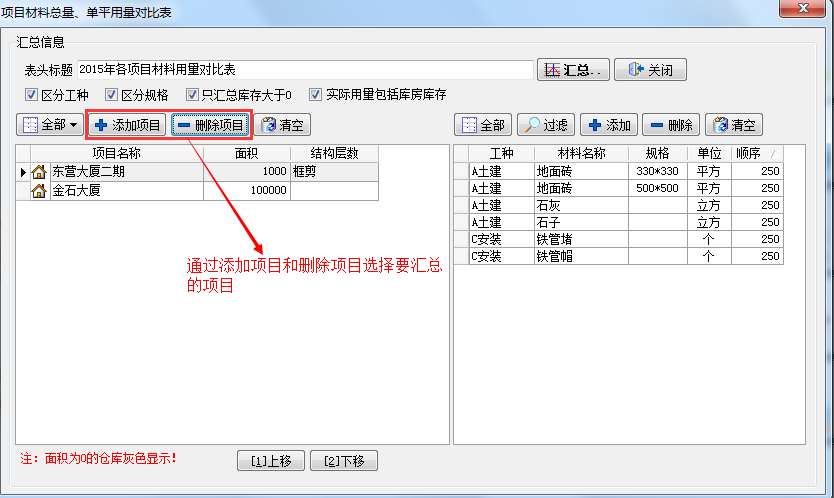The image size is (834, 498).
Task: Move item up with [1]上移
Action: tap(271, 461)
